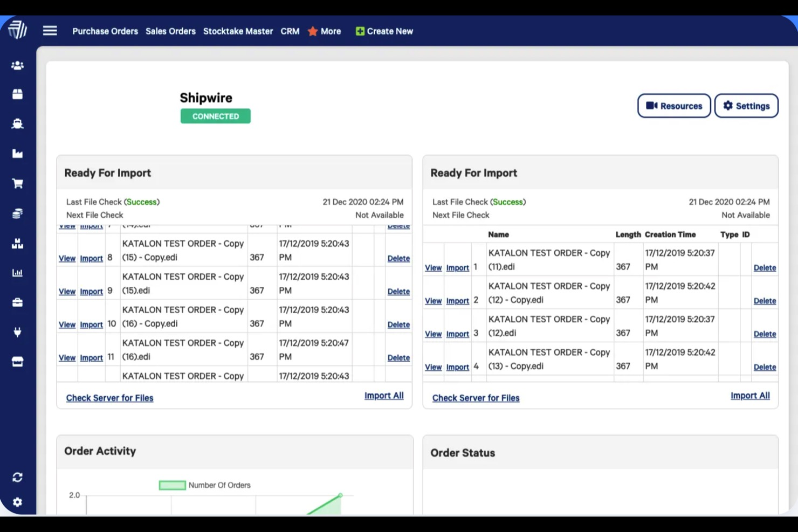798x532 pixels.
Task: Click the sync refresh icon at sidebar bottom
Action: (17, 477)
